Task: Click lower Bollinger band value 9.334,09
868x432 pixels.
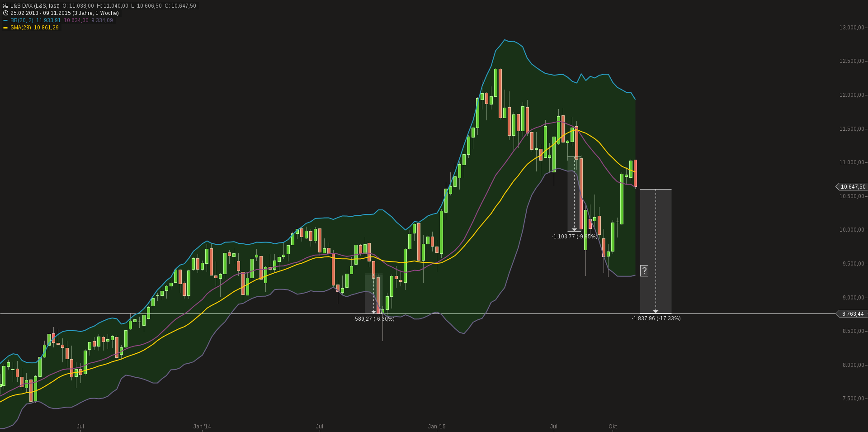Action: click(x=102, y=20)
